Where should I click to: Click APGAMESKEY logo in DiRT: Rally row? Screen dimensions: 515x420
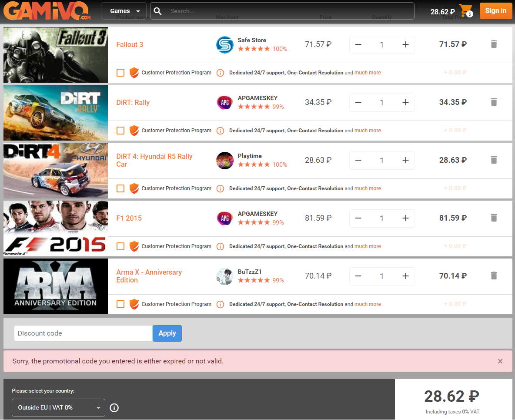pos(224,103)
